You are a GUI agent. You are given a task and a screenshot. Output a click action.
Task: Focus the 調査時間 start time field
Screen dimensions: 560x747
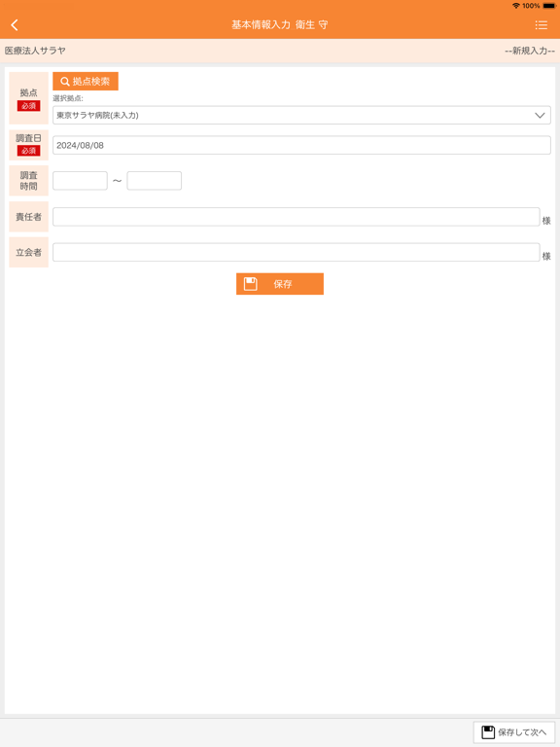pos(80,181)
